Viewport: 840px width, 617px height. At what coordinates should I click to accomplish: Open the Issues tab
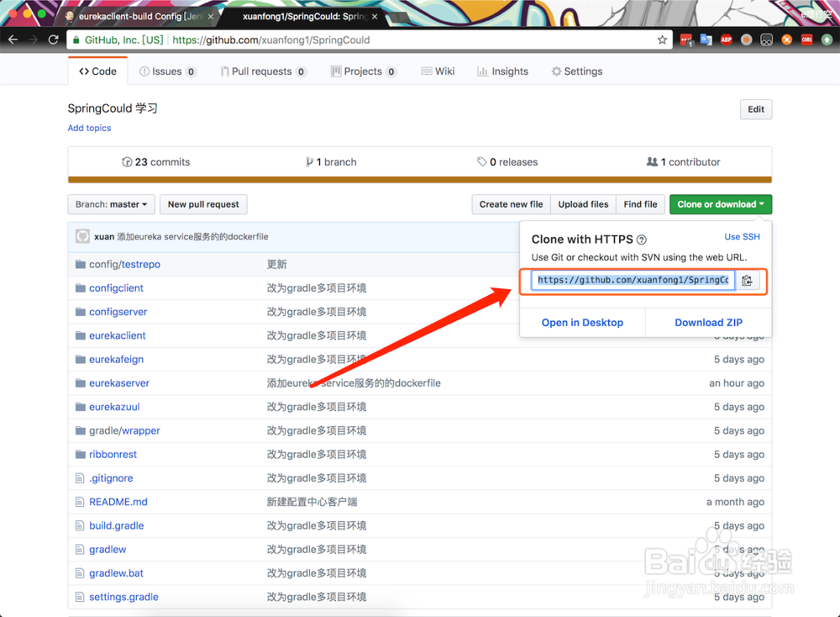click(168, 71)
